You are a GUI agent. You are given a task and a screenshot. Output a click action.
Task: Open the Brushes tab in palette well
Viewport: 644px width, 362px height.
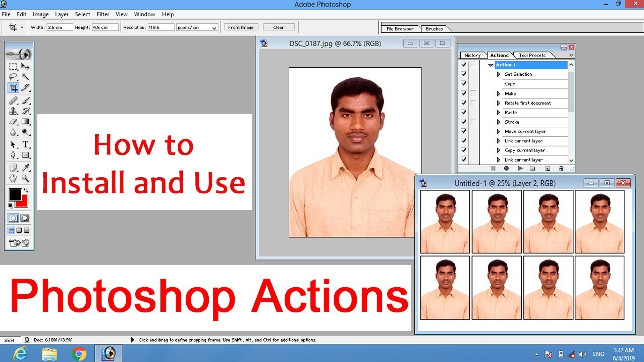pyautogui.click(x=434, y=29)
